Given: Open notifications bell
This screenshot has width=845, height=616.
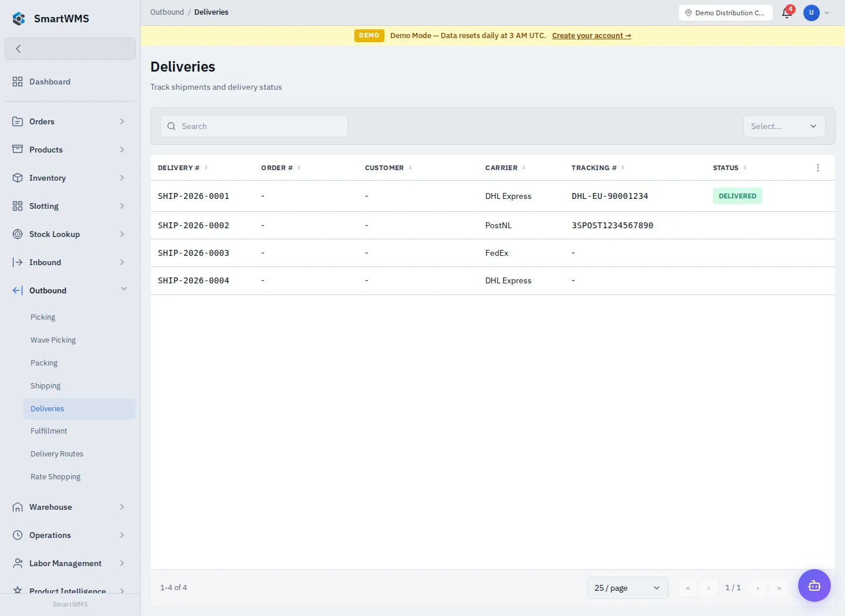Looking at the screenshot, I should (x=787, y=12).
